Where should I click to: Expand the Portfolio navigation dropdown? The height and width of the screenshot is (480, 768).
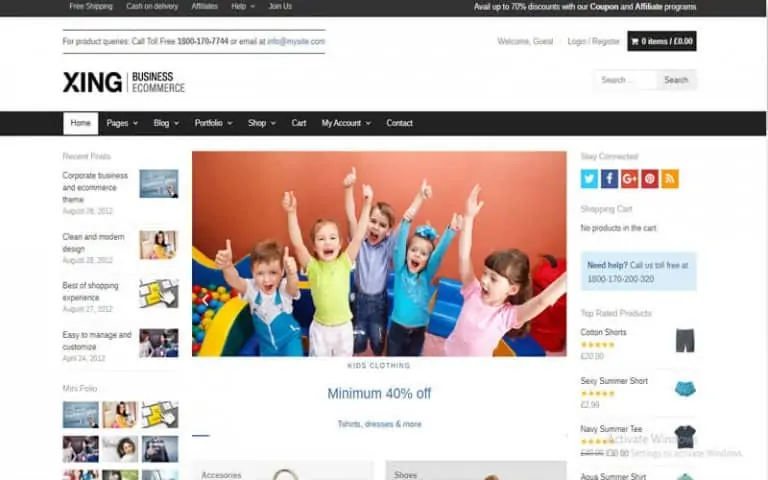tap(214, 123)
